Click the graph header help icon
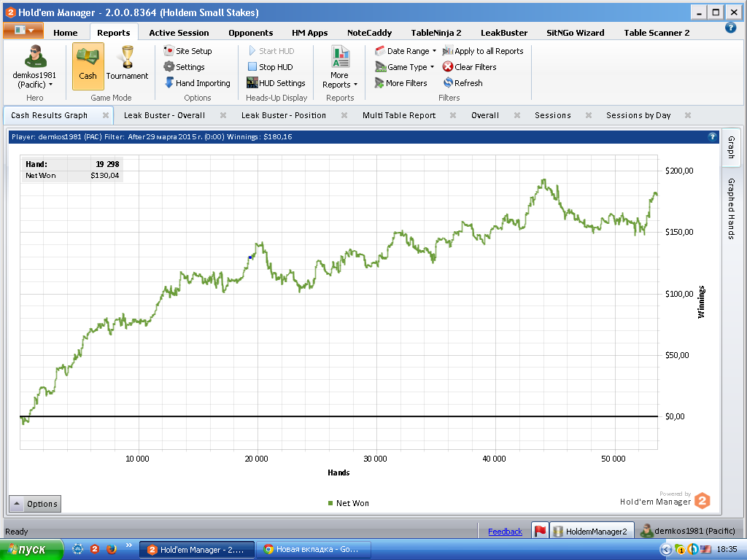This screenshot has width=747, height=560. pos(712,136)
